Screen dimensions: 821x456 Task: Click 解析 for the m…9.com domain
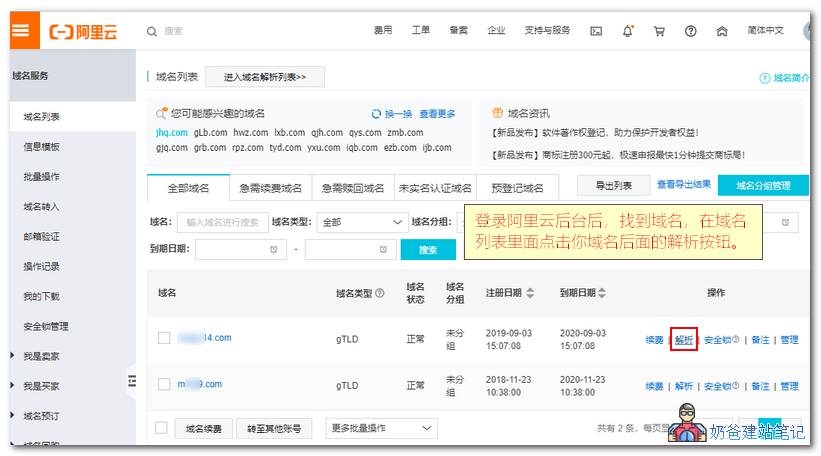[x=684, y=386]
